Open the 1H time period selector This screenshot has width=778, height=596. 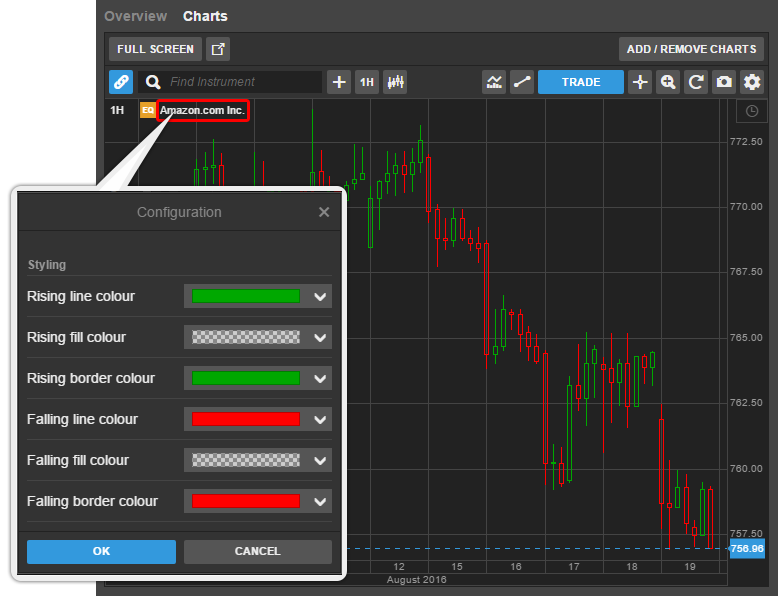tap(367, 82)
